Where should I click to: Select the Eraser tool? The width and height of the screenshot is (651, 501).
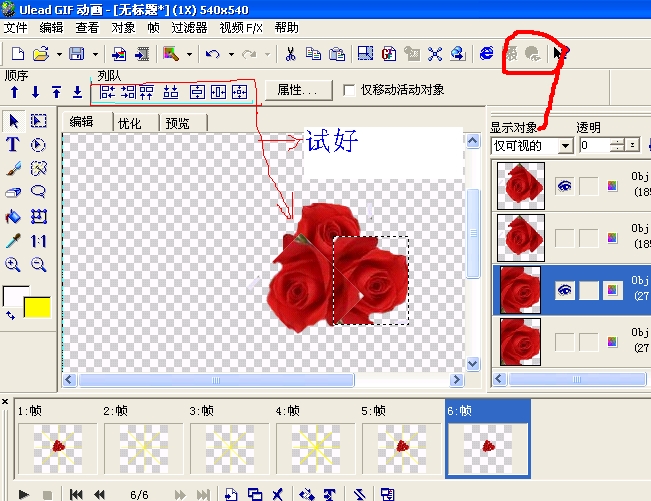point(13,192)
